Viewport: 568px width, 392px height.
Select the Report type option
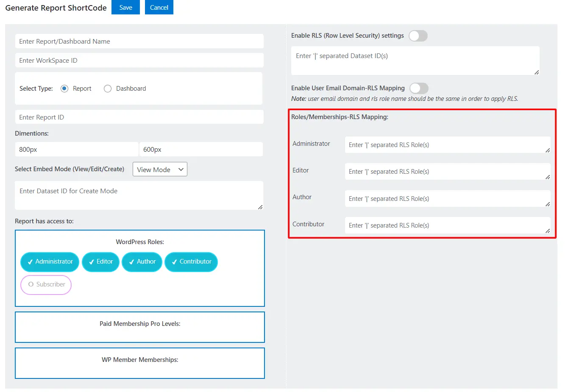click(x=64, y=88)
